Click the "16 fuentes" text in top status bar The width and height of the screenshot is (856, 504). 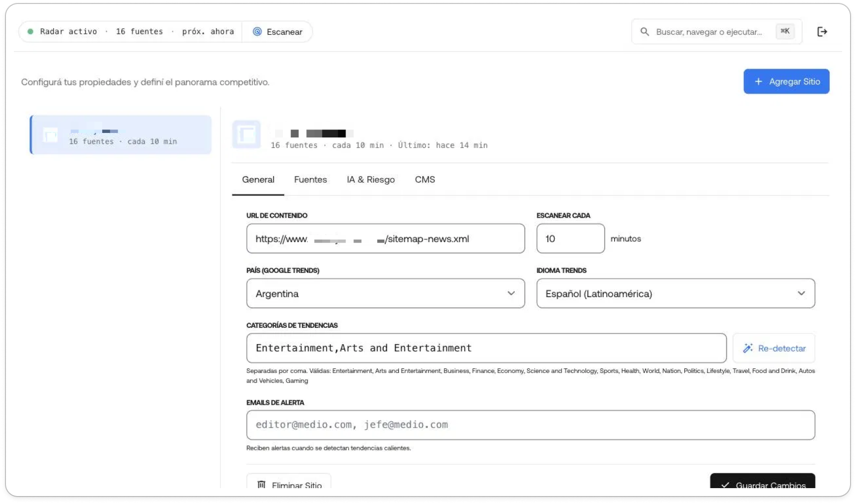(139, 32)
